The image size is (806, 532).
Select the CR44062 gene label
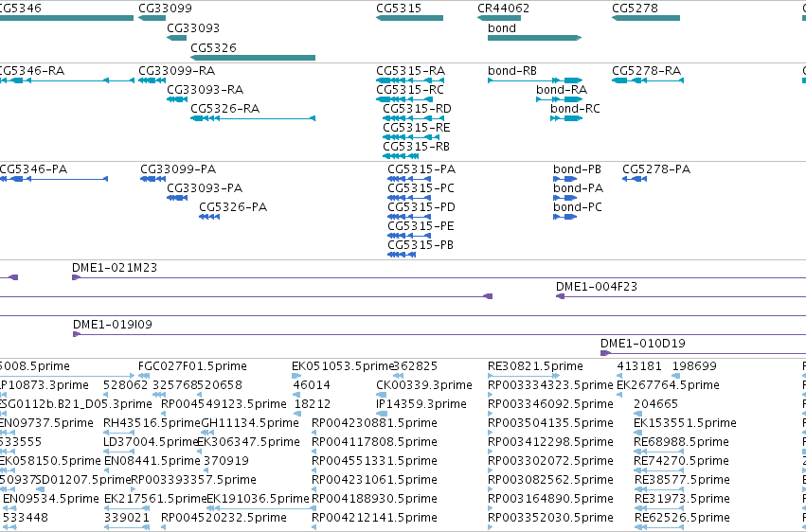point(503,9)
